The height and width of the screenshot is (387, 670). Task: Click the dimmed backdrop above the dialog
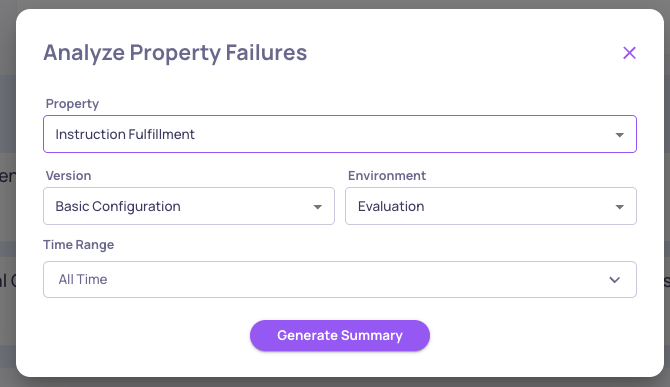click(335, 4)
